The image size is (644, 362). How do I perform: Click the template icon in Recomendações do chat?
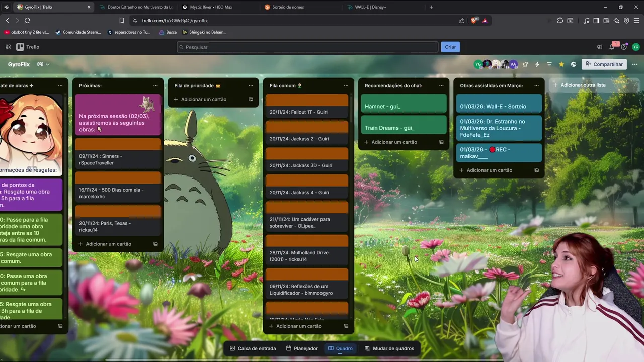(441, 142)
